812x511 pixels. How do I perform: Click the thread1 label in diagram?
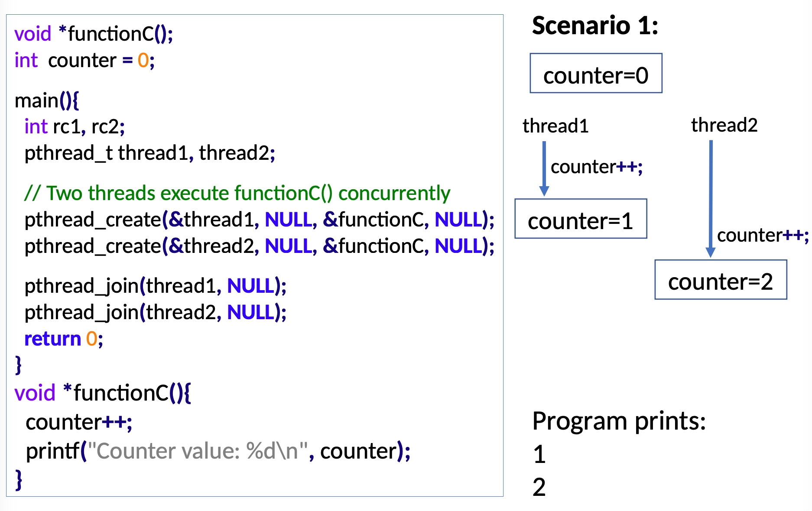coord(555,126)
